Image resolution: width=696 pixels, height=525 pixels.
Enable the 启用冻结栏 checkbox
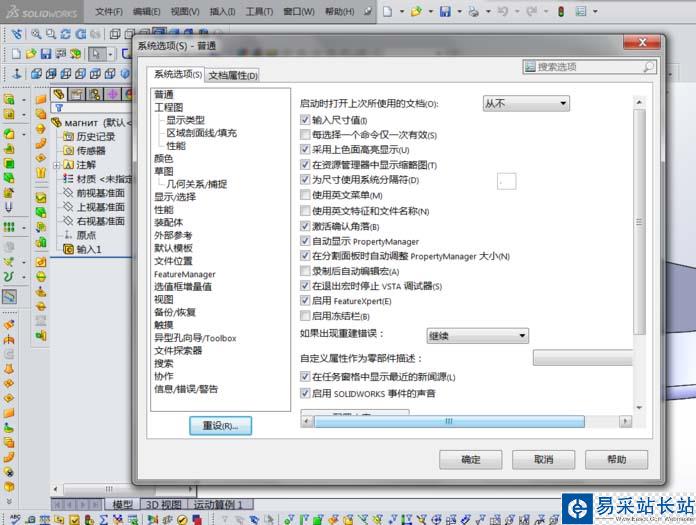click(305, 316)
